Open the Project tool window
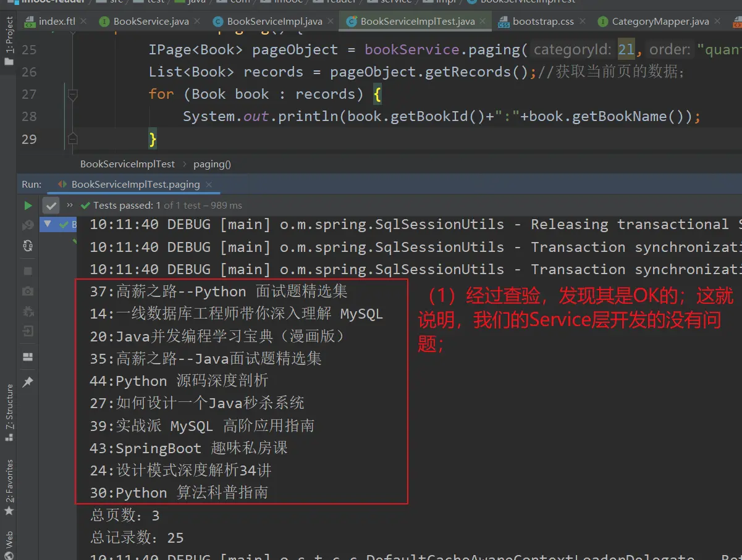The image size is (742, 560). (9, 41)
